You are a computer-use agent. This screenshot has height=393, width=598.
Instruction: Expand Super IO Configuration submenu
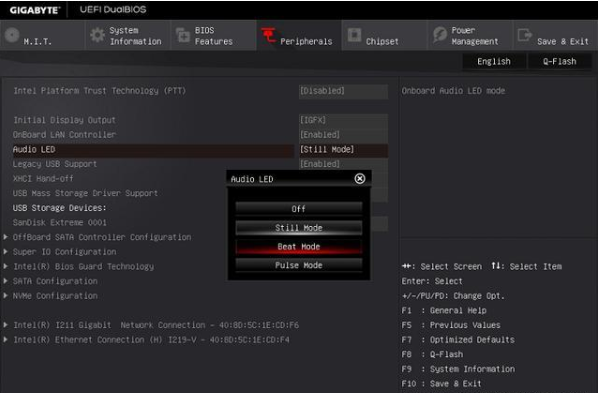(64, 252)
